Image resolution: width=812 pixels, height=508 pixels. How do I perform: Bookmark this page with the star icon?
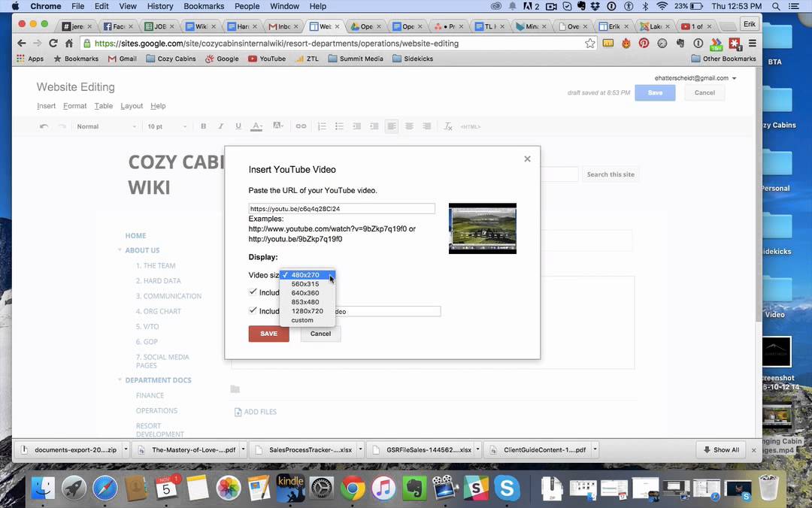click(590, 44)
